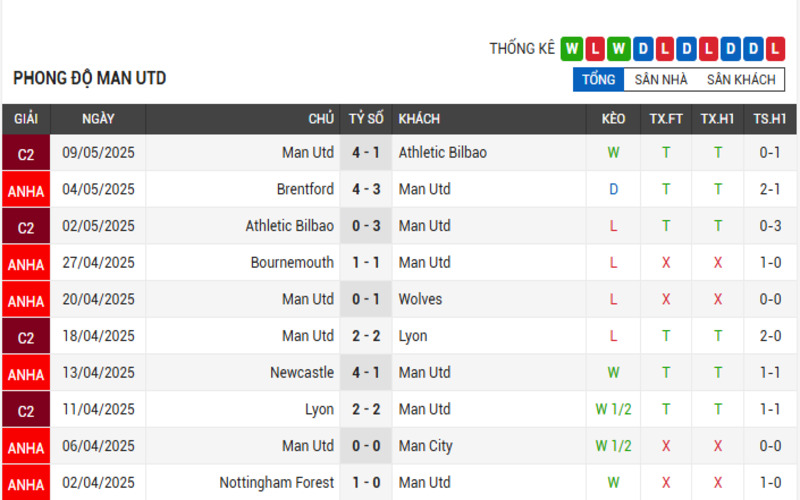Image resolution: width=800 pixels, height=500 pixels.
Task: Click the KÈO column header
Action: pos(613,119)
